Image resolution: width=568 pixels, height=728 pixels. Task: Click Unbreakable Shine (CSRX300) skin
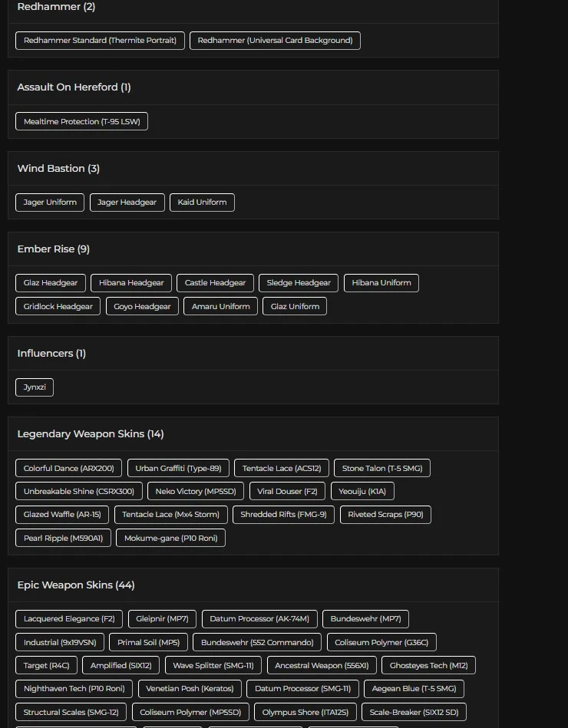coord(79,491)
